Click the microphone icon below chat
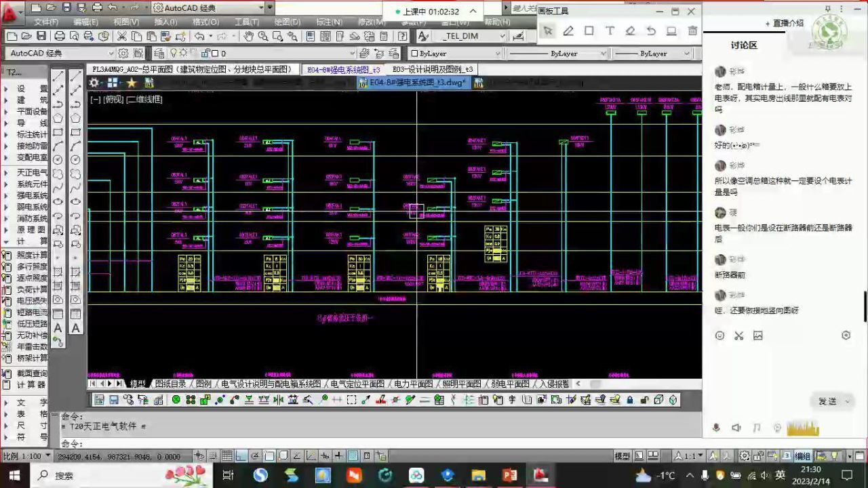This screenshot has height=488, width=868. tap(716, 428)
